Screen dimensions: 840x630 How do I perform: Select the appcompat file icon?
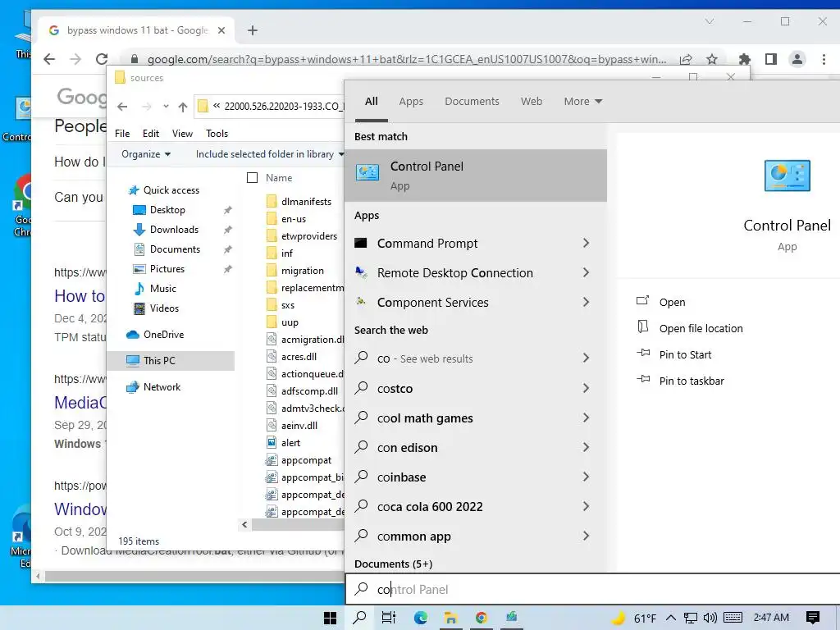click(x=272, y=460)
